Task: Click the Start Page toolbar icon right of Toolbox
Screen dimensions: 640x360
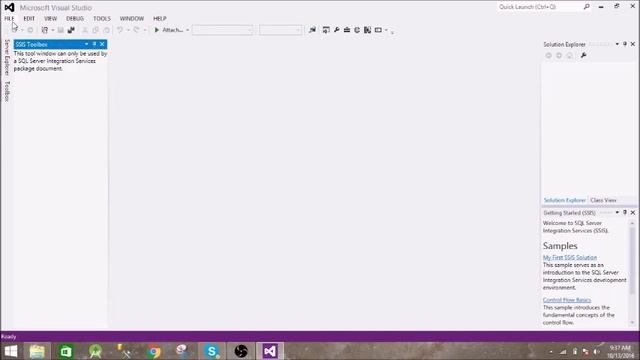Action: click(357, 30)
